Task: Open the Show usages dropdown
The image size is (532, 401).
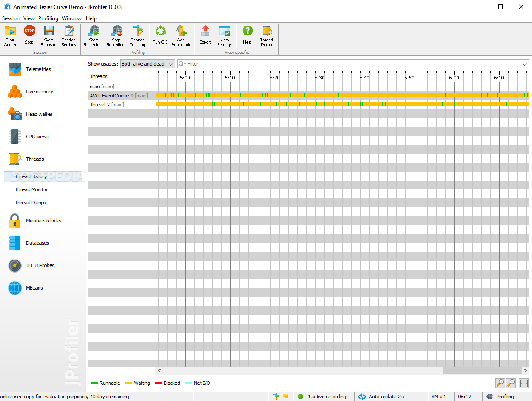Action: [148, 64]
